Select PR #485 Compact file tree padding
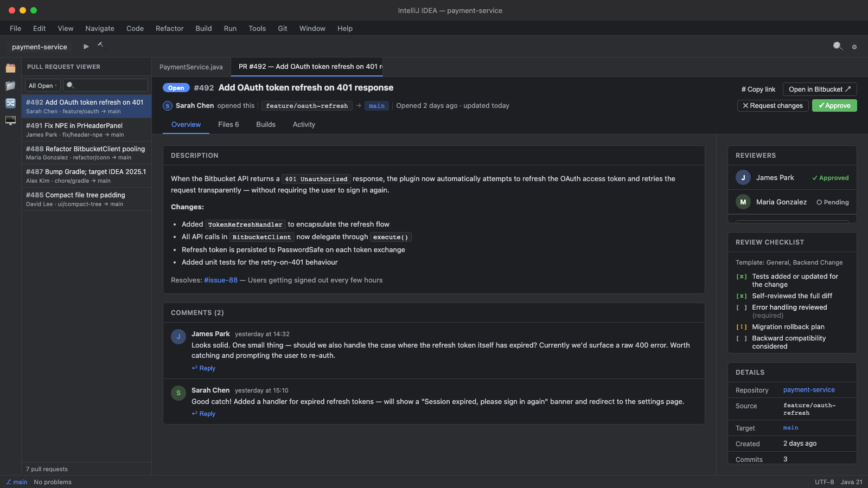The width and height of the screenshot is (868, 488). tap(86, 199)
